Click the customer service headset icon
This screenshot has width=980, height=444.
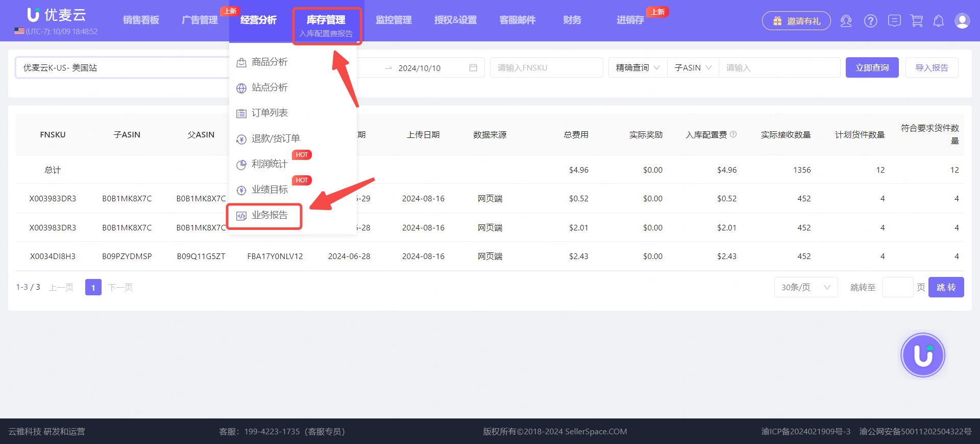(846, 21)
